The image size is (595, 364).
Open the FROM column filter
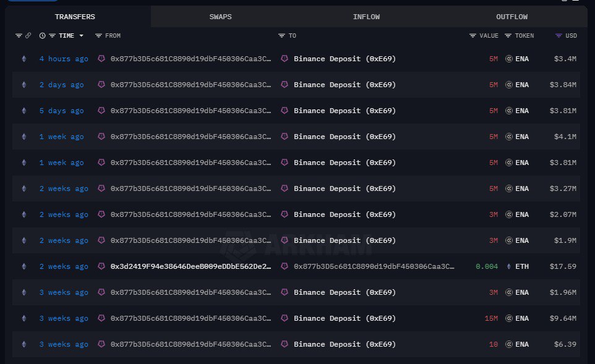pyautogui.click(x=99, y=36)
